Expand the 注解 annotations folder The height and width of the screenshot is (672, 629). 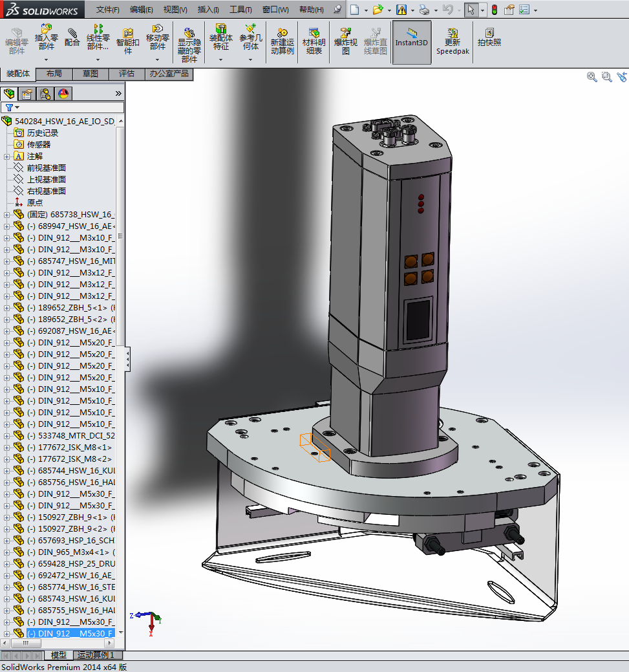tap(7, 157)
